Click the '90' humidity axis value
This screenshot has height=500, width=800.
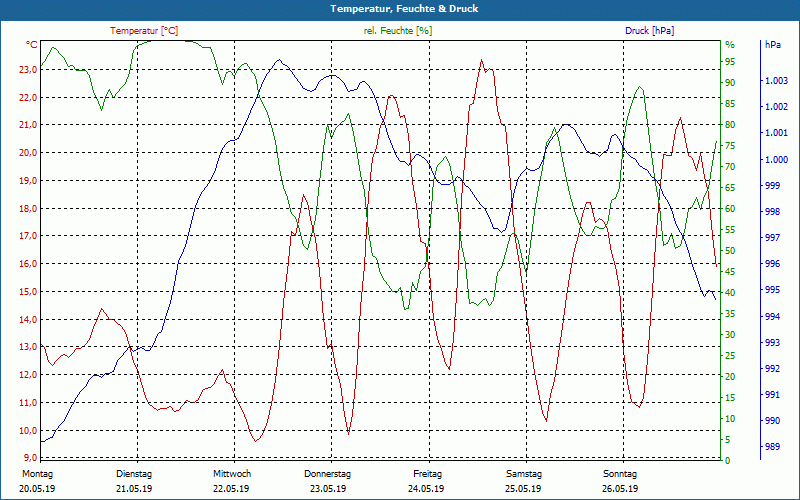730,83
